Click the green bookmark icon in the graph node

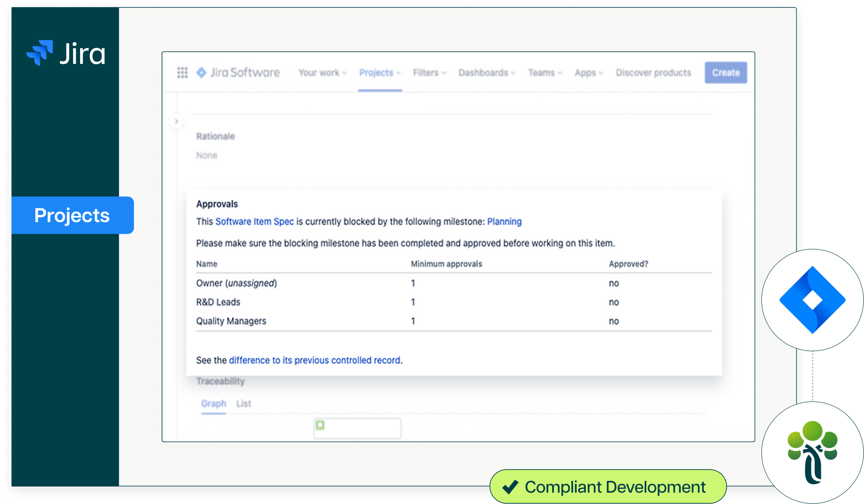click(320, 425)
